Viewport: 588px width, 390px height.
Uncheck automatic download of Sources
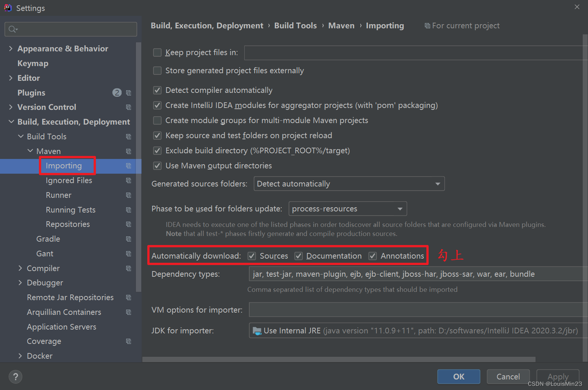pos(252,256)
